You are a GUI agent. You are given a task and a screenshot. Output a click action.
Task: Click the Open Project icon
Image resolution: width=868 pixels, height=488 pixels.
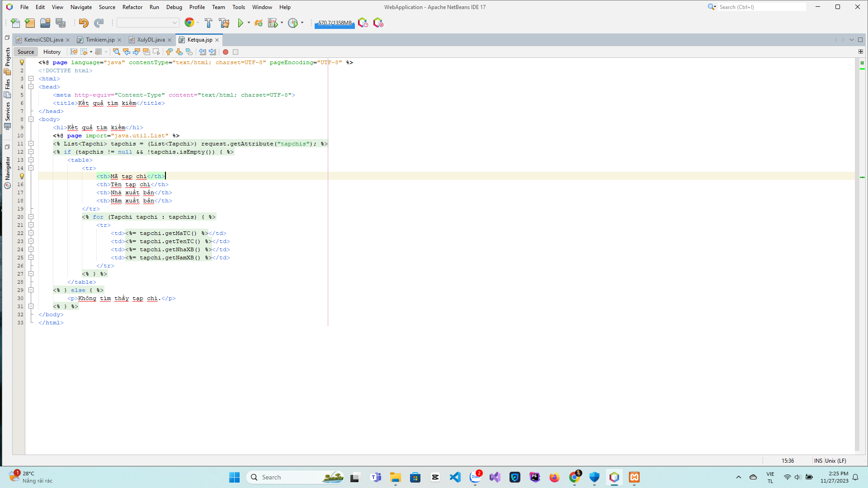click(x=45, y=23)
